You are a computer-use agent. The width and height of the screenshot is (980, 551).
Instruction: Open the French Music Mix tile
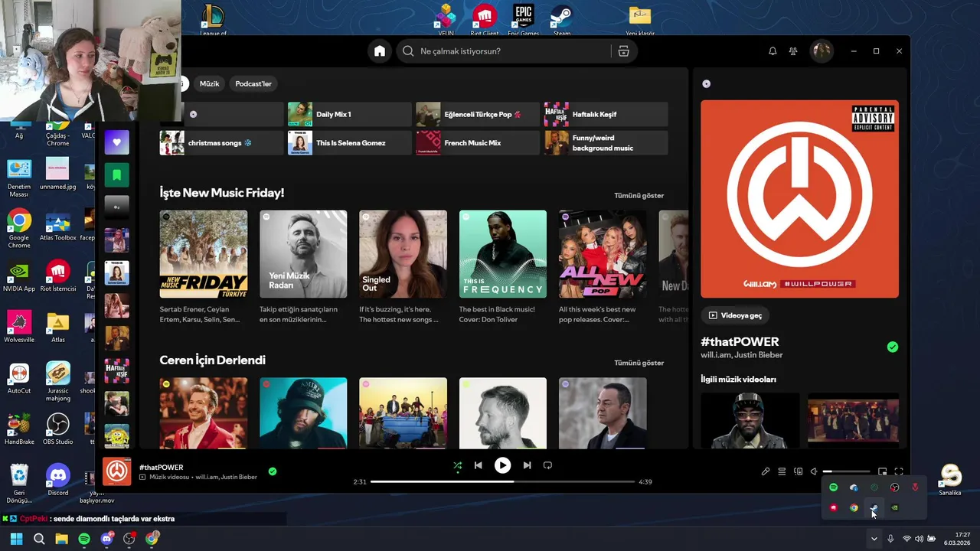pyautogui.click(x=478, y=142)
